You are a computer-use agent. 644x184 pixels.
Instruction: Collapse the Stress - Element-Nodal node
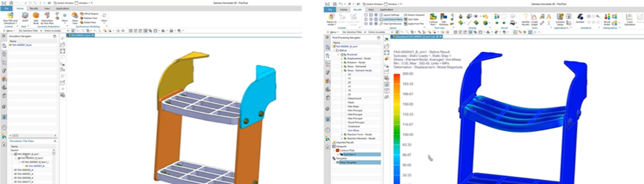pyautogui.click(x=342, y=71)
